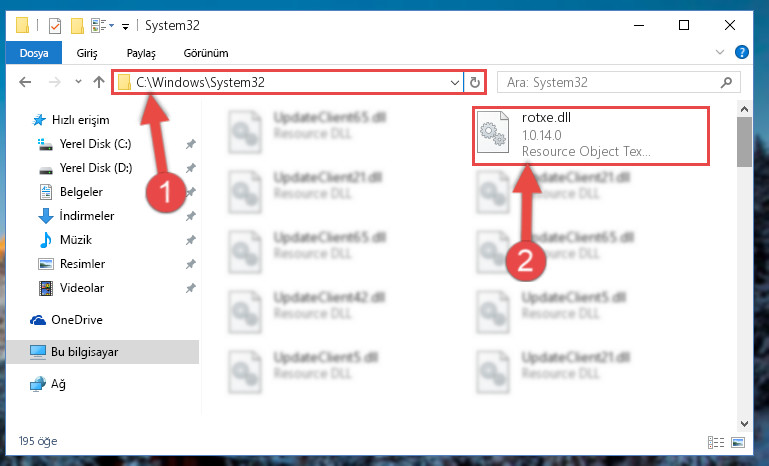The width and height of the screenshot is (769, 466).
Task: Click the New folder icon in quick access toolbar
Action: click(x=77, y=26)
